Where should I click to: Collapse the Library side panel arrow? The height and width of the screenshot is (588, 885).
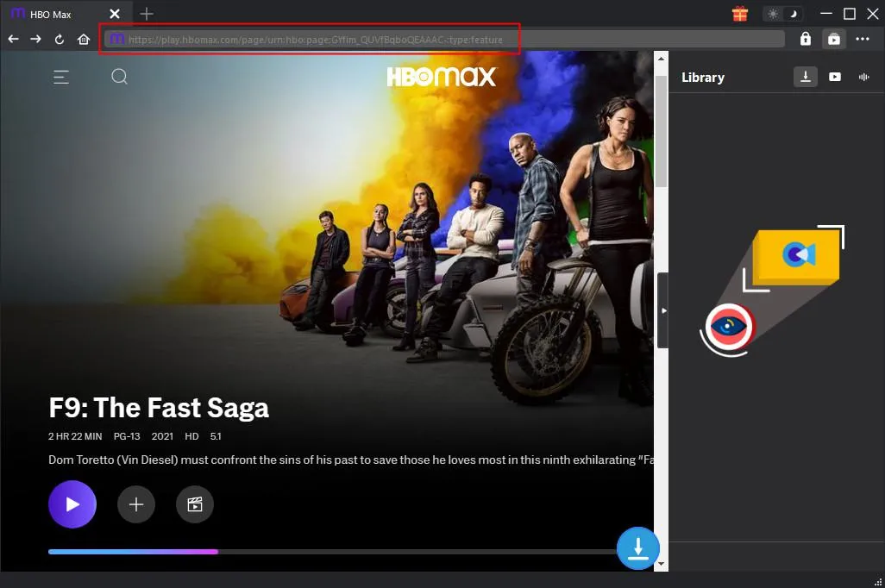(x=662, y=310)
